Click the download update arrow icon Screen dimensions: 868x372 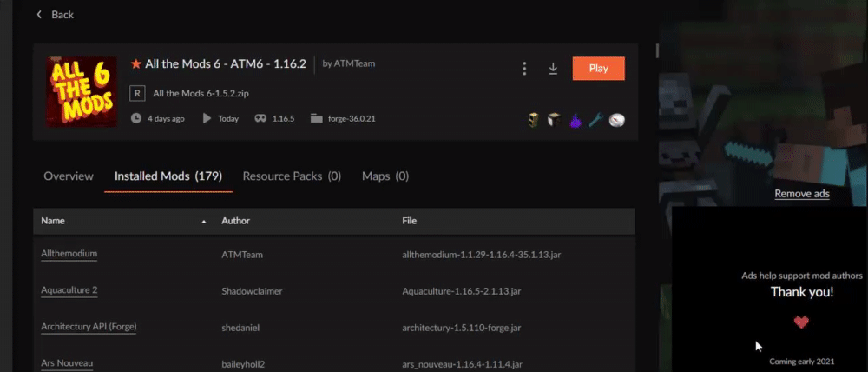click(552, 69)
